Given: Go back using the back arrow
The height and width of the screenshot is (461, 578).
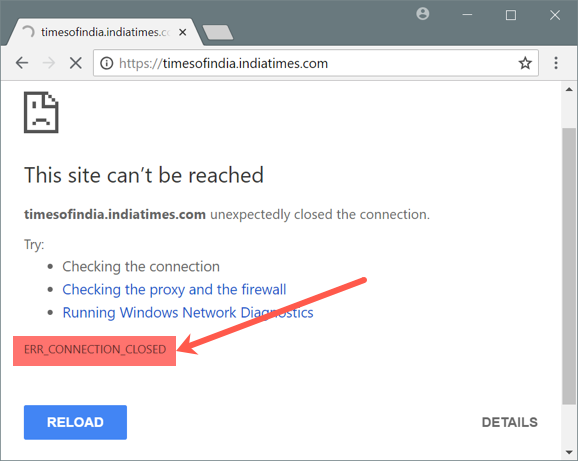Looking at the screenshot, I should [22, 63].
